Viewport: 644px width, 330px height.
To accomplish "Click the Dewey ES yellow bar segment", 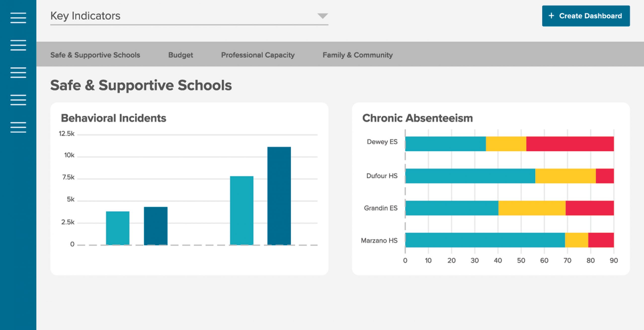I will (506, 144).
